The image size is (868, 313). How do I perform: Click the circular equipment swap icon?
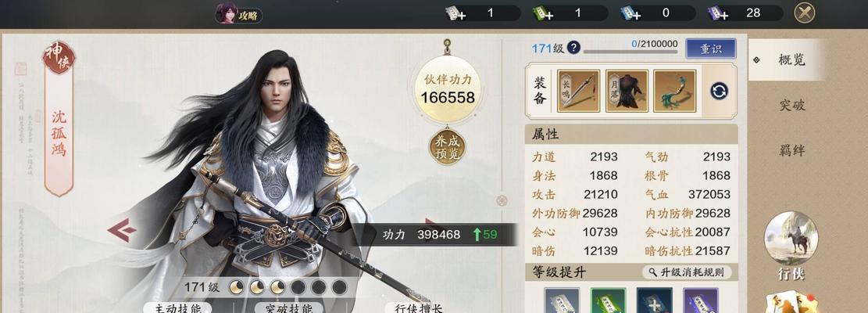[x=719, y=91]
